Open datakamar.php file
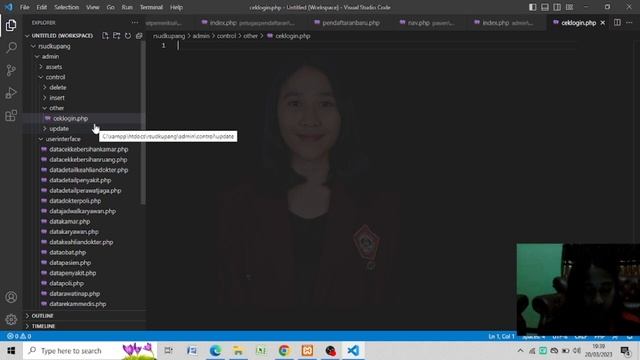The image size is (640, 360). click(x=69, y=221)
